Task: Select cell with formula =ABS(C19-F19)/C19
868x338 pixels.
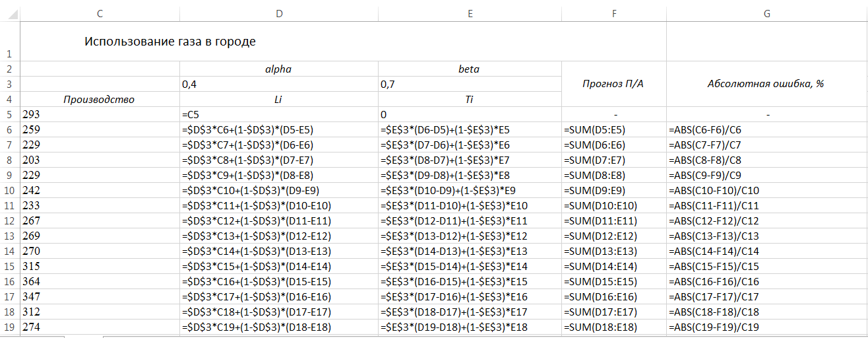Action: [x=766, y=327]
